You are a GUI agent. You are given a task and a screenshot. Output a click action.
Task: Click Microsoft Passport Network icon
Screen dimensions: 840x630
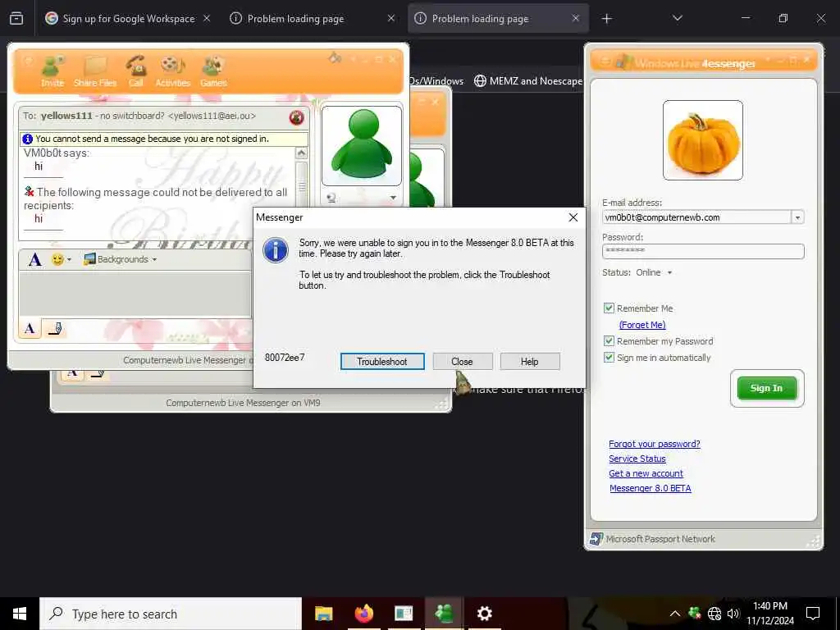(596, 539)
